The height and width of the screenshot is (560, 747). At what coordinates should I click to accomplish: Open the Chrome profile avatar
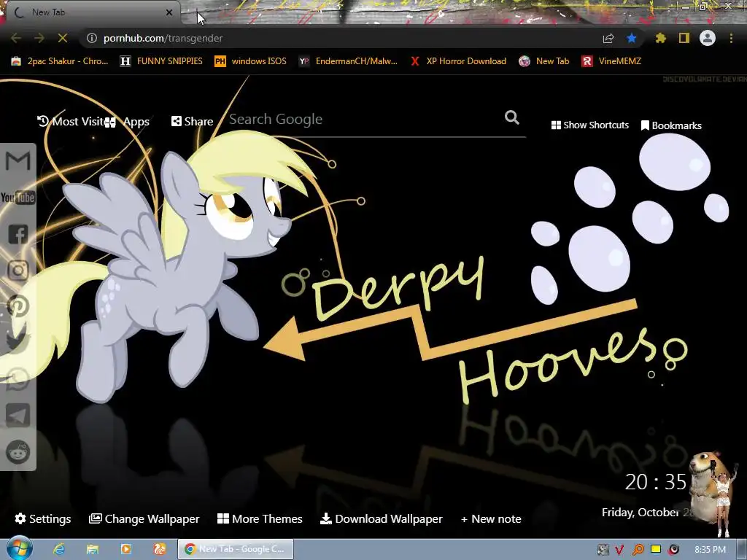[708, 38]
